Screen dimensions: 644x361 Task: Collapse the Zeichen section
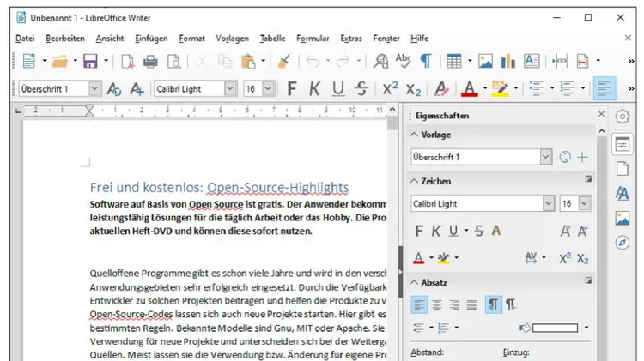414,181
